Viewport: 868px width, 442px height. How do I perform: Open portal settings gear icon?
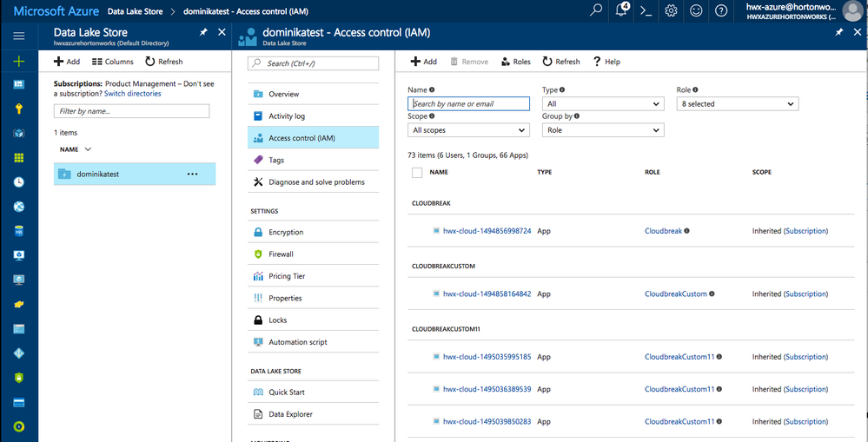coord(671,10)
